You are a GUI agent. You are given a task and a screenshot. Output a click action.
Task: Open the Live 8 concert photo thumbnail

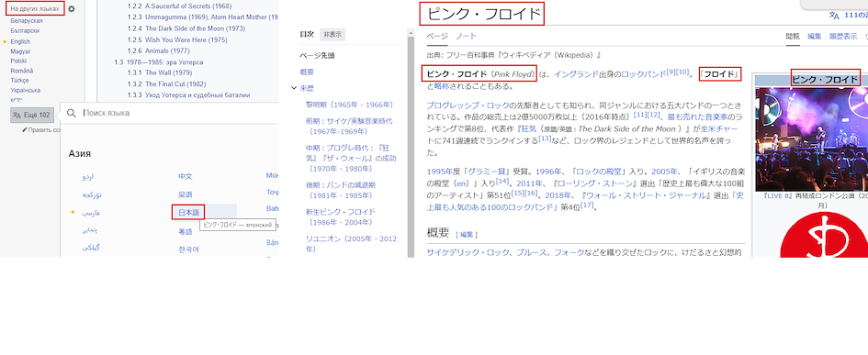click(812, 139)
